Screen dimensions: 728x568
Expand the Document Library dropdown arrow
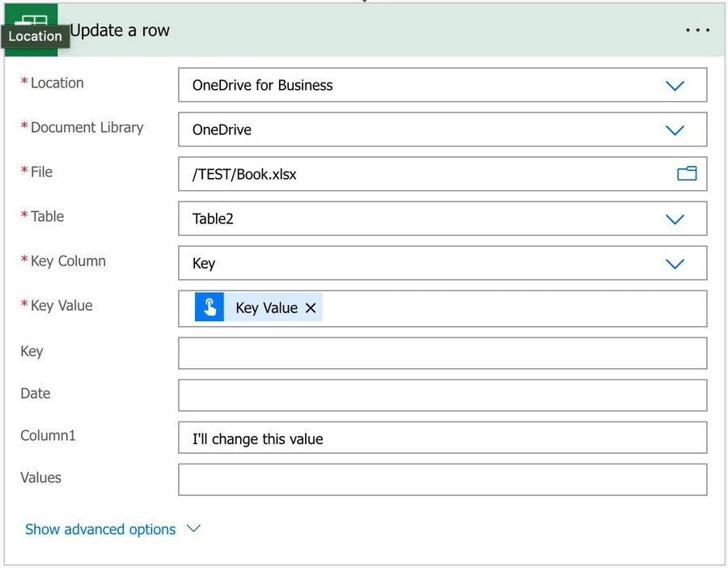click(675, 130)
